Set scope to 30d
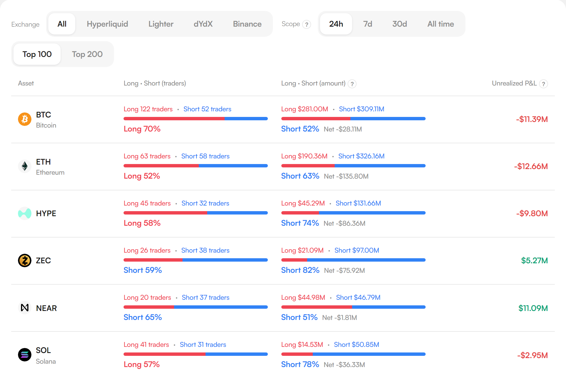The image size is (566, 392). pyautogui.click(x=400, y=24)
